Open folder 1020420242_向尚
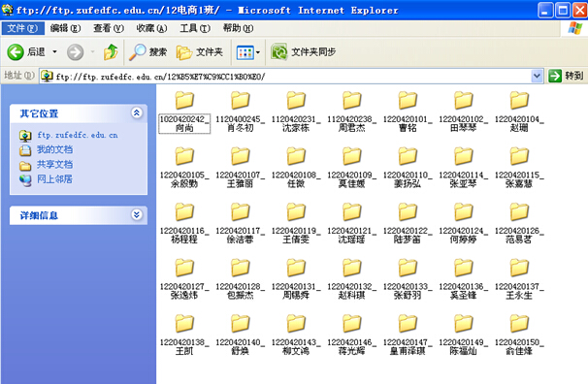Image resolution: width=588 pixels, height=384 pixels. pos(184,112)
